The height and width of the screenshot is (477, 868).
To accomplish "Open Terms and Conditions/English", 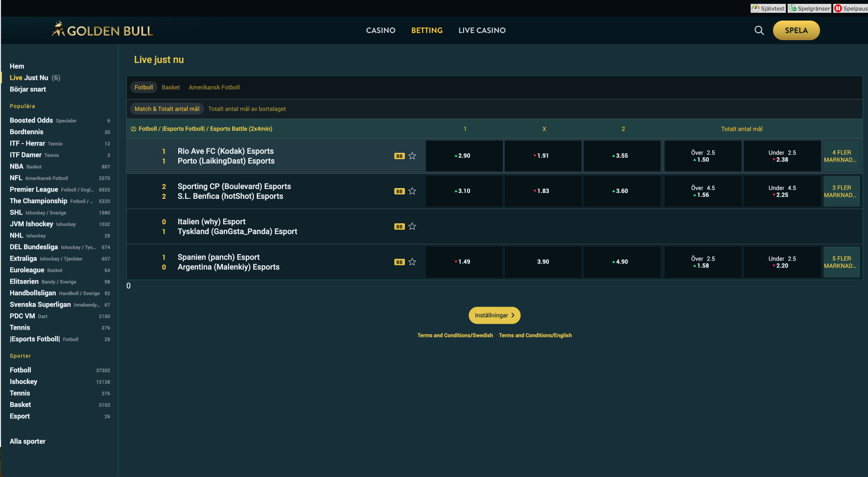I will [x=535, y=335].
